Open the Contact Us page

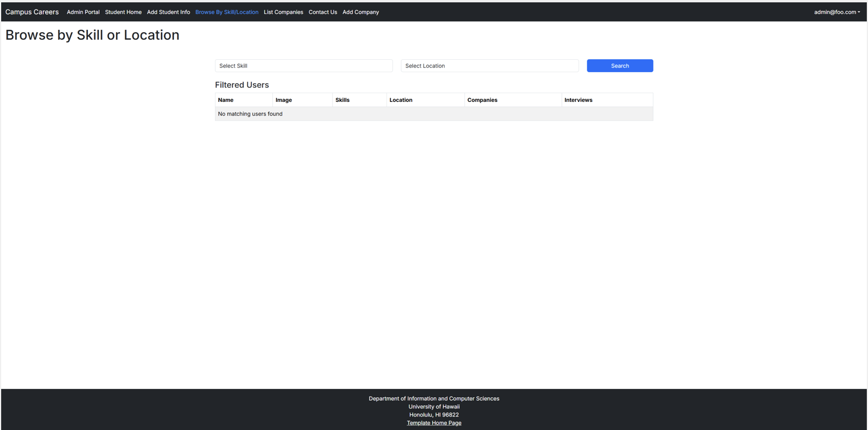[x=323, y=12]
